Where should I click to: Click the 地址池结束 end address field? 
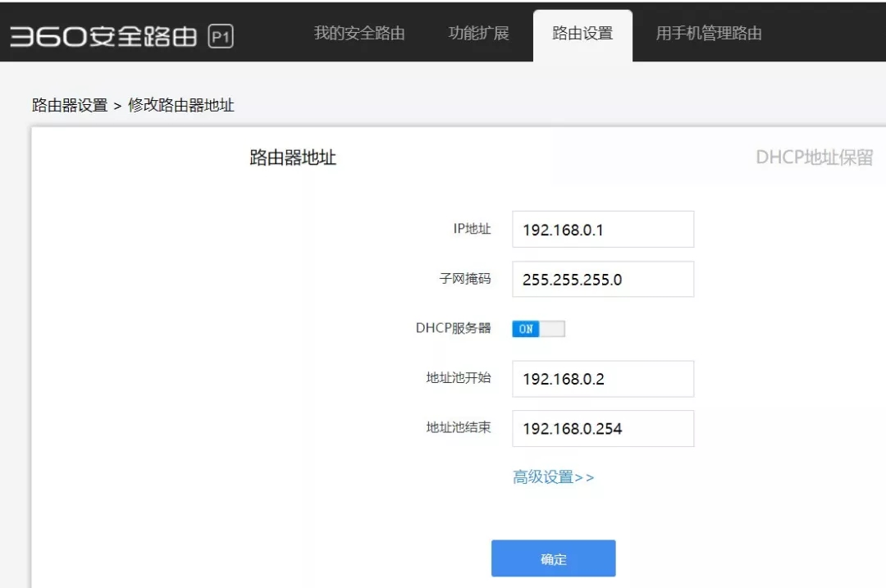click(x=603, y=428)
